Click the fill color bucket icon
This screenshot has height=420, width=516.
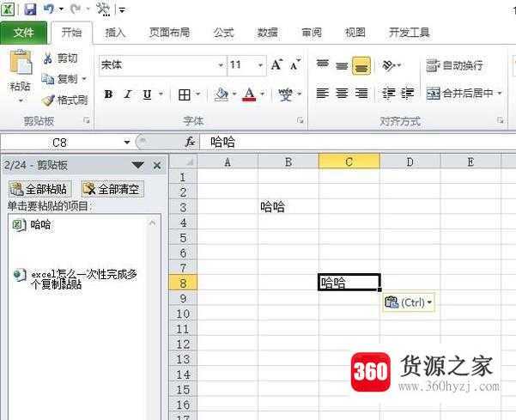[x=222, y=94]
